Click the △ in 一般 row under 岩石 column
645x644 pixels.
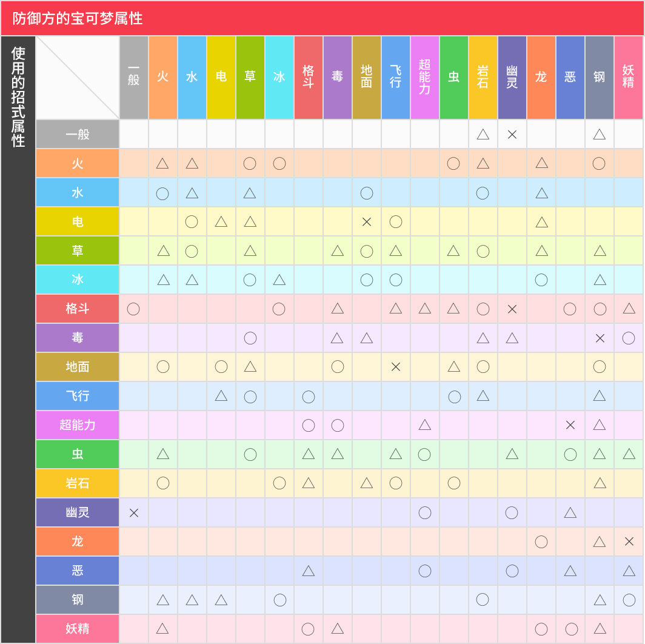click(x=483, y=134)
